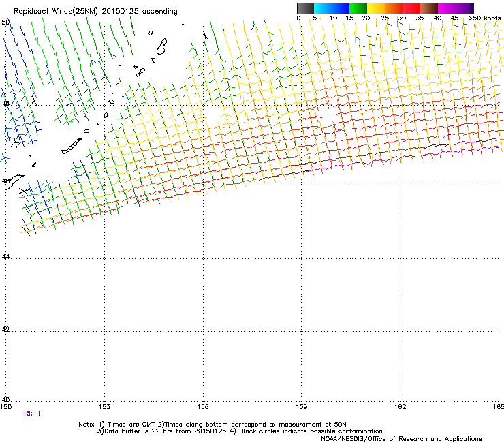Click the orange 25-30 knots legend segment
Viewport: 504px width, 443px height.
point(394,8)
